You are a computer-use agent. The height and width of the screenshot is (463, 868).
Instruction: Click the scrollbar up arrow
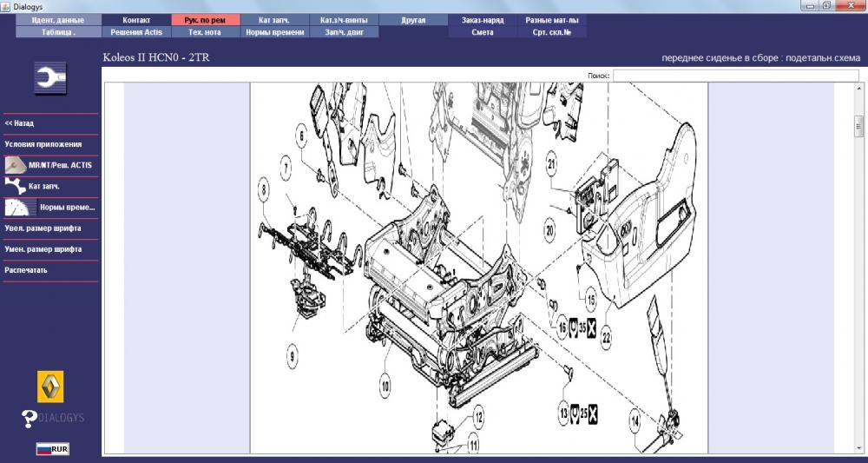[858, 88]
